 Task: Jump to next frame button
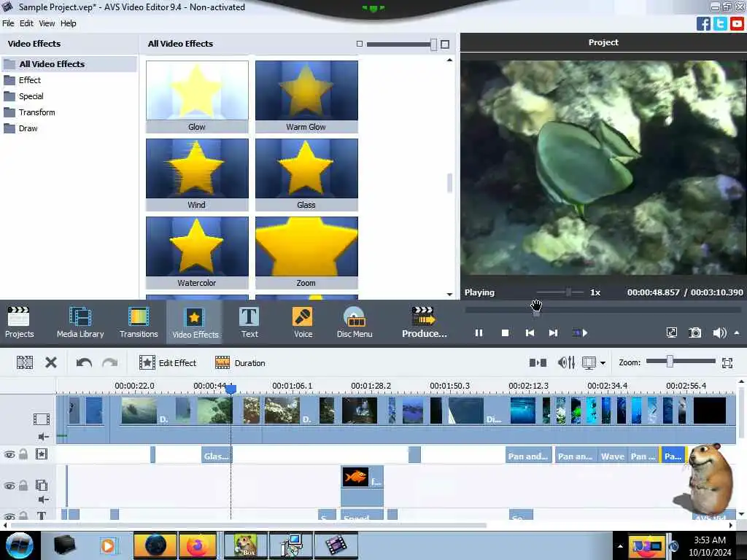tap(553, 332)
